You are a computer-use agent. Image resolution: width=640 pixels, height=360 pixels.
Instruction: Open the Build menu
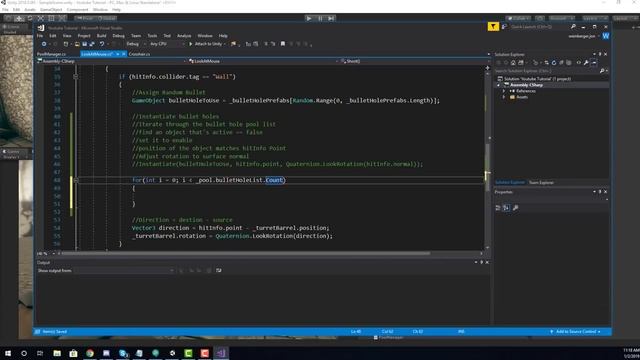pos(102,36)
